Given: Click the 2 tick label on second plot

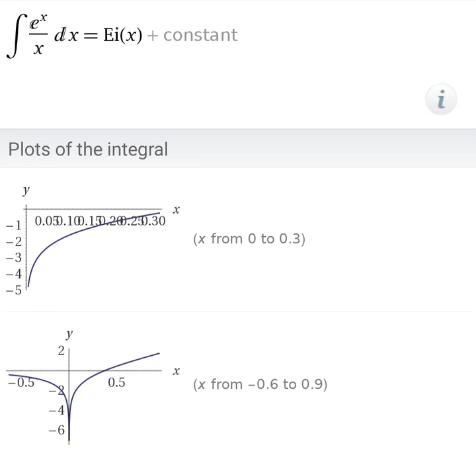Looking at the screenshot, I should 61,351.
